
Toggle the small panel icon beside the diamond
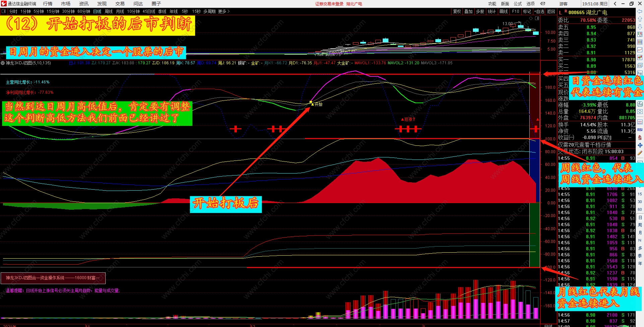coord(537,18)
